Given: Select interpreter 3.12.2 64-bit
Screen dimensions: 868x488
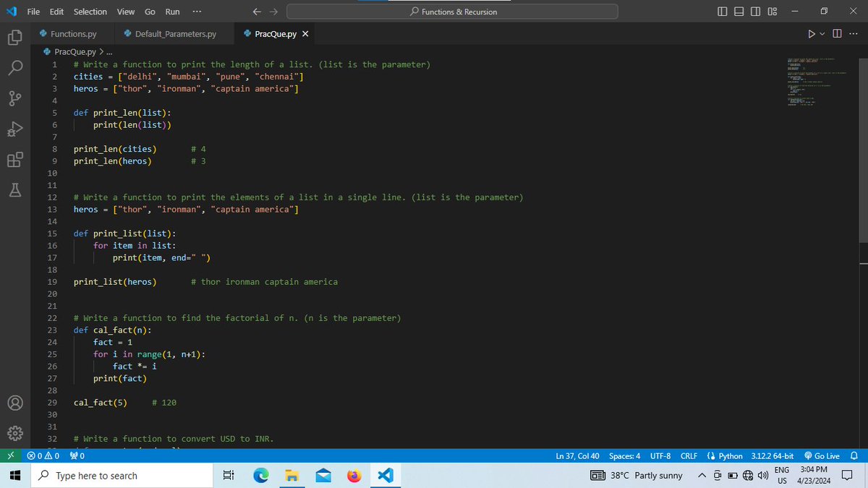Looking at the screenshot, I should (x=772, y=456).
